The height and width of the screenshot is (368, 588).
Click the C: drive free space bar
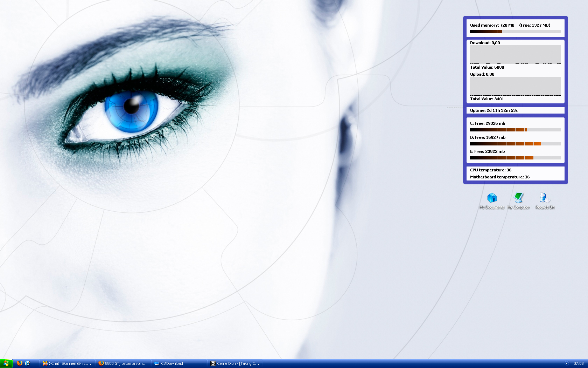(x=516, y=130)
